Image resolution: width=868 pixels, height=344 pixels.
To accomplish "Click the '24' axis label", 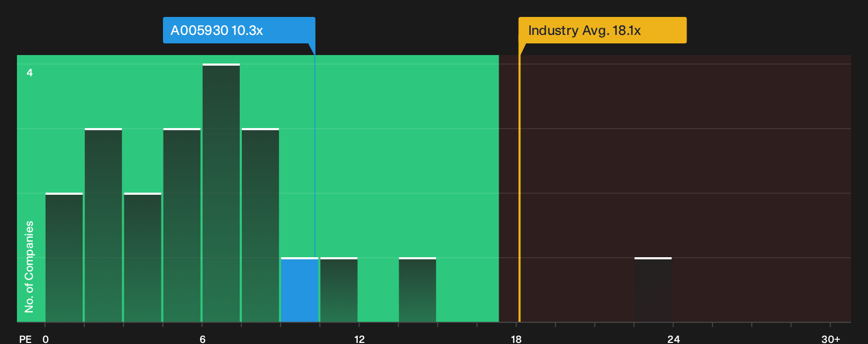I will 673,339.
